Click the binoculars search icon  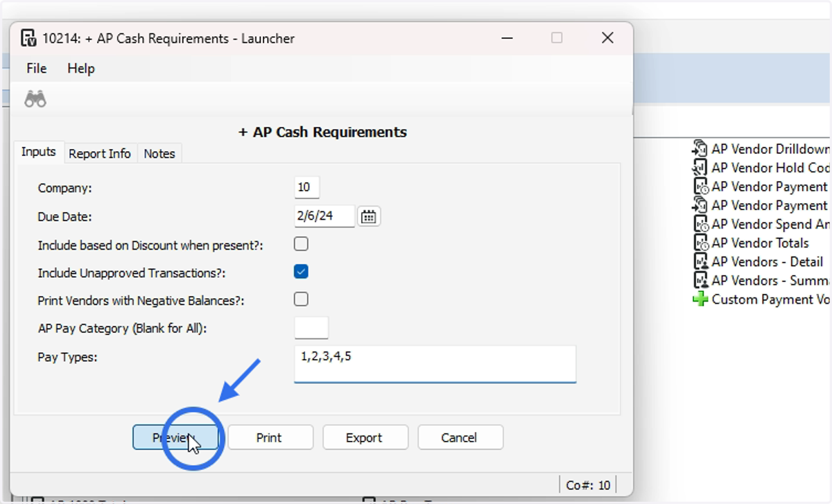click(35, 99)
